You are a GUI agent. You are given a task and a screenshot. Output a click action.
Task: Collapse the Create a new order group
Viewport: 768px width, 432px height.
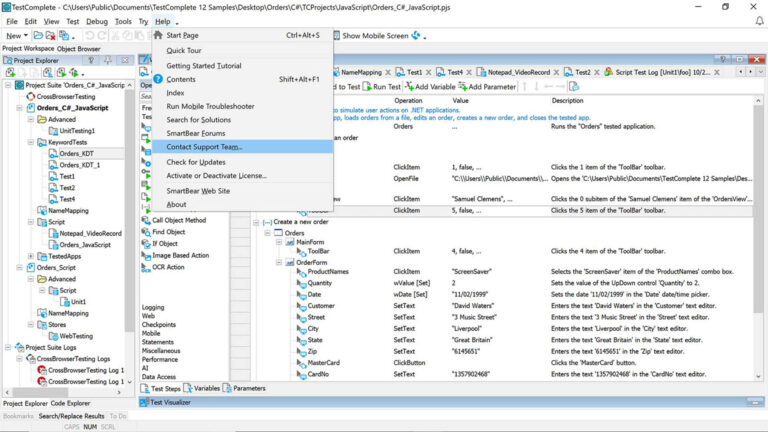tap(256, 222)
